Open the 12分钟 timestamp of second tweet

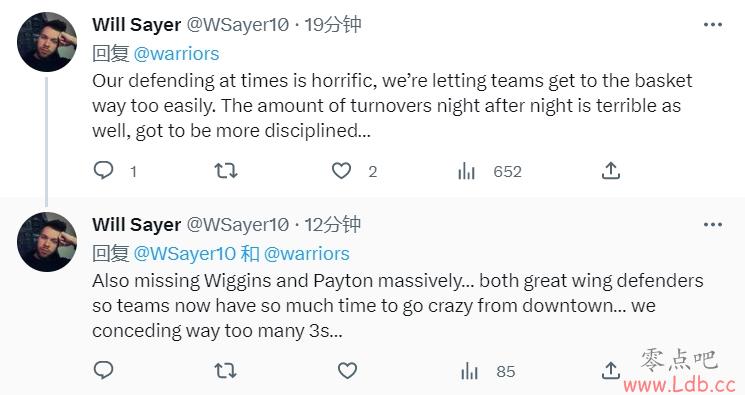333,224
